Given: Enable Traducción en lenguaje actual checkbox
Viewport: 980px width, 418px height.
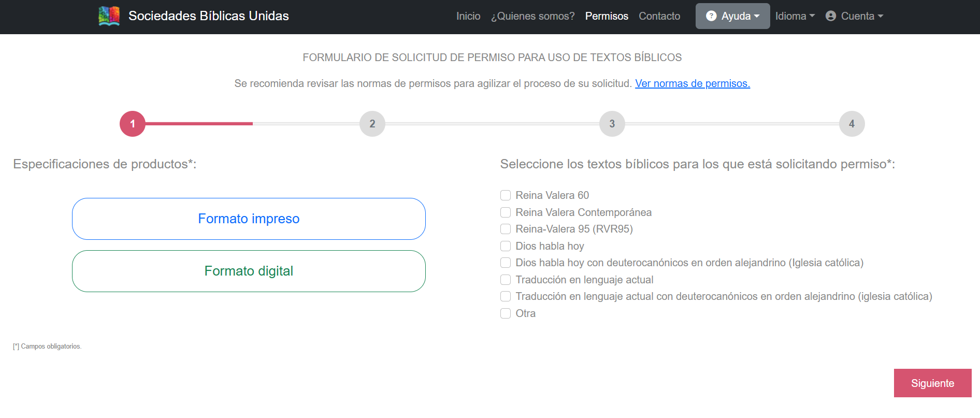Looking at the screenshot, I should point(506,280).
